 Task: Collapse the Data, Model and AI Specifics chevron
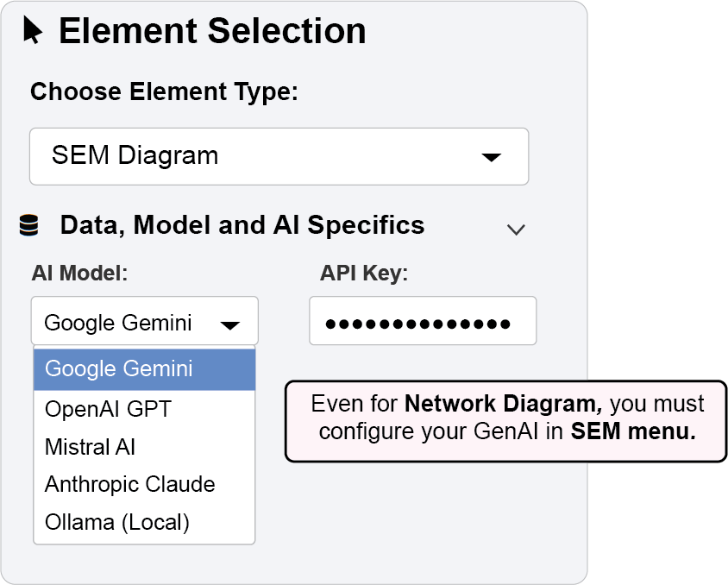516,229
